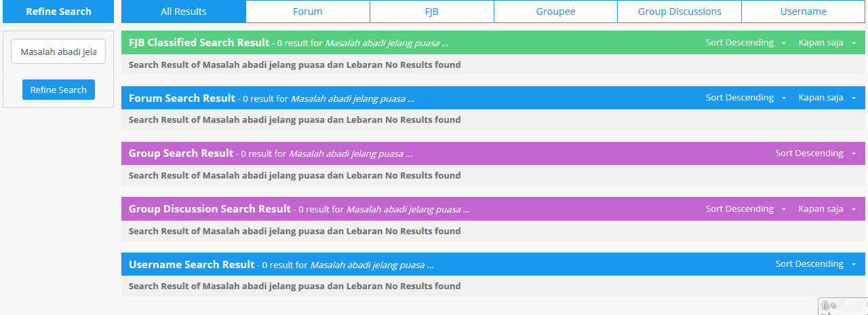Click No Results text under Group Search Result
Image resolution: width=868 pixels, height=315 pixels.
[x=295, y=176]
